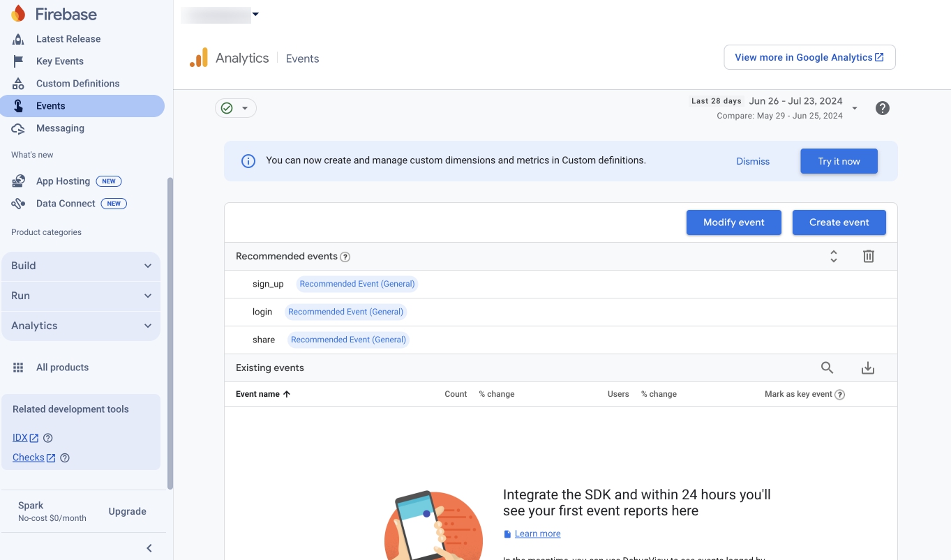951x560 pixels.
Task: Open View more in Google Analytics
Action: (x=809, y=57)
